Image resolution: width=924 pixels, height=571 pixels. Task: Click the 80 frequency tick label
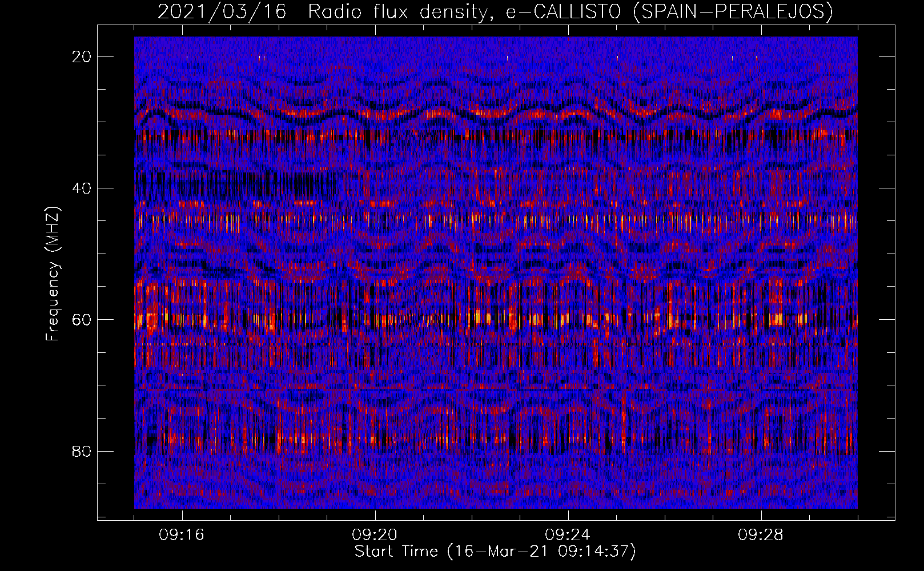[x=82, y=452]
